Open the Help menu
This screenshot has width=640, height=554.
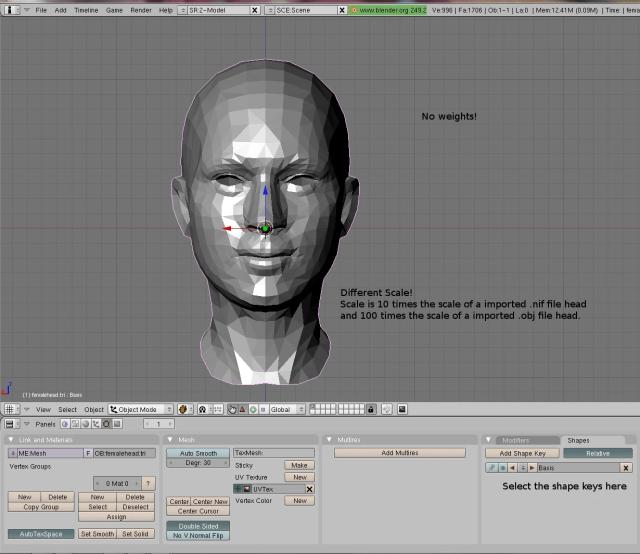coord(166,10)
